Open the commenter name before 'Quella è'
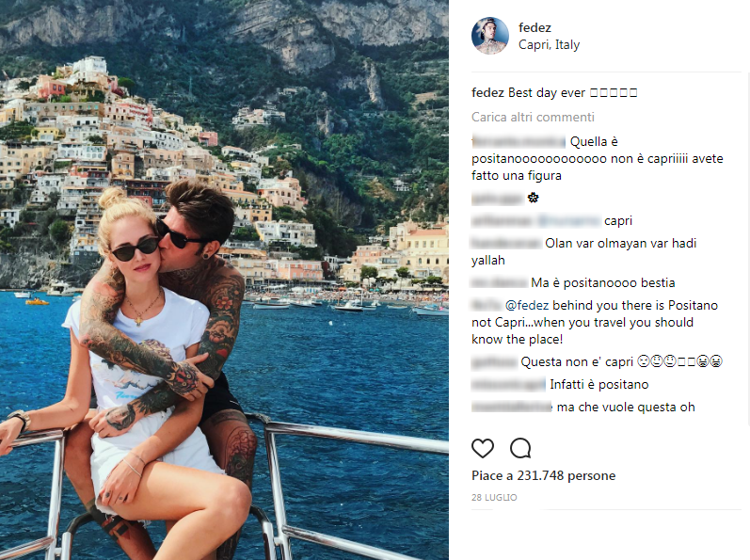 pos(519,141)
